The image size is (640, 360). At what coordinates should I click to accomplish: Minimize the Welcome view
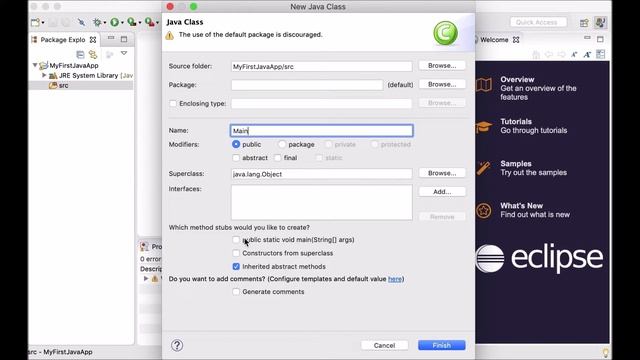coord(587,38)
